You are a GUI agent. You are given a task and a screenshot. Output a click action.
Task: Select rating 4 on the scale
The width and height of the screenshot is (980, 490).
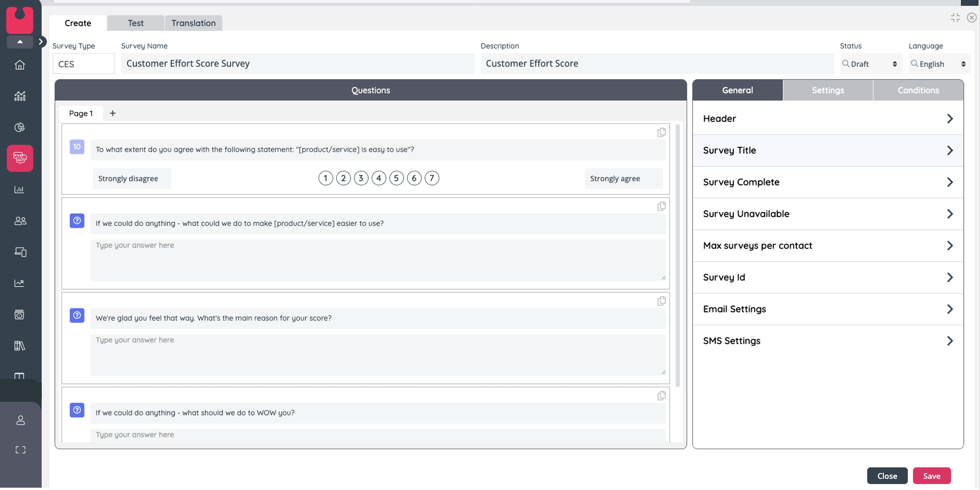click(379, 178)
